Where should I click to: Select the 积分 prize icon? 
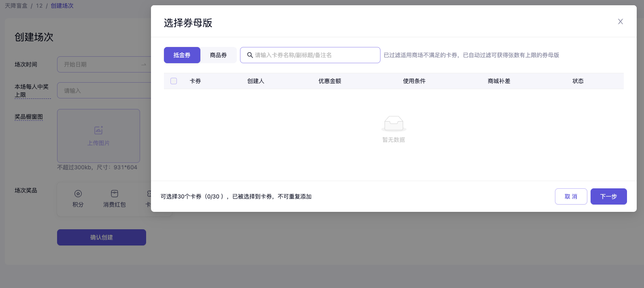click(78, 194)
